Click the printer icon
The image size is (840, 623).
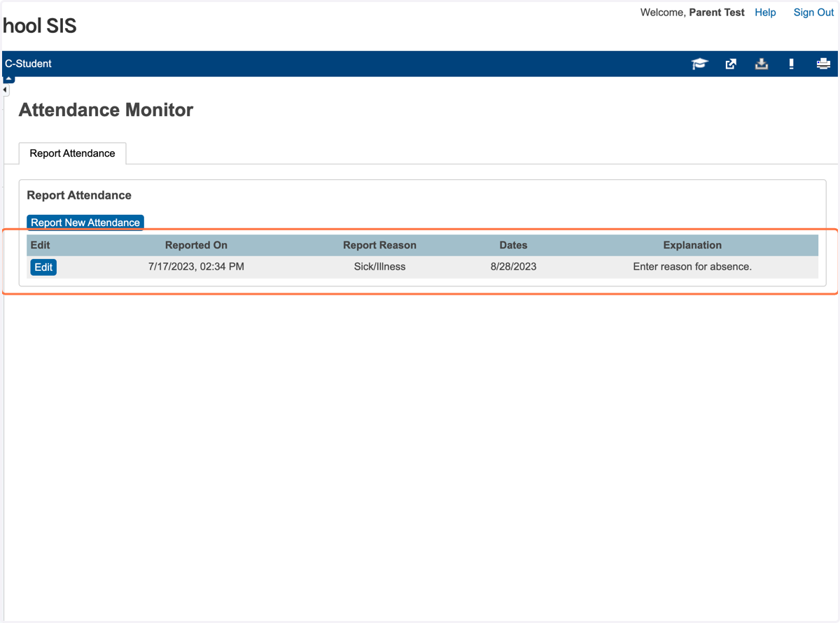click(x=823, y=64)
